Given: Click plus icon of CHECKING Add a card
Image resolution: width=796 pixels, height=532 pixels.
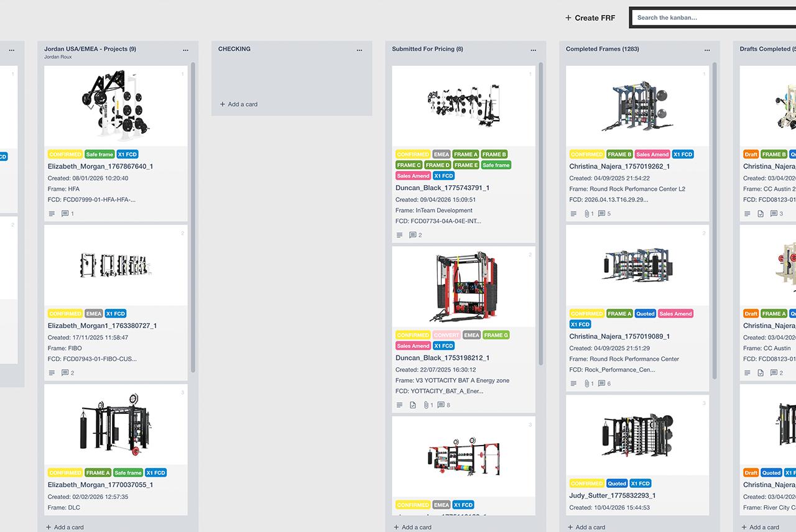Looking at the screenshot, I should coord(223,104).
